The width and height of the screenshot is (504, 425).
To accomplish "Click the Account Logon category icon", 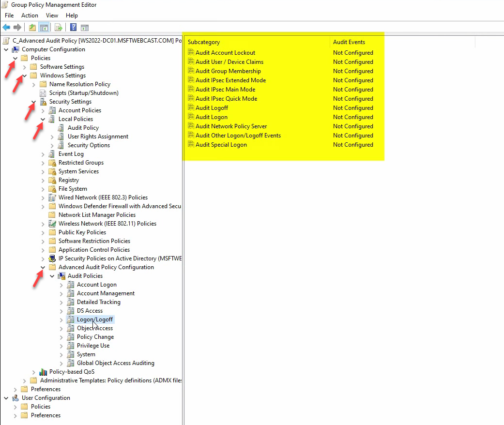I will (71, 285).
